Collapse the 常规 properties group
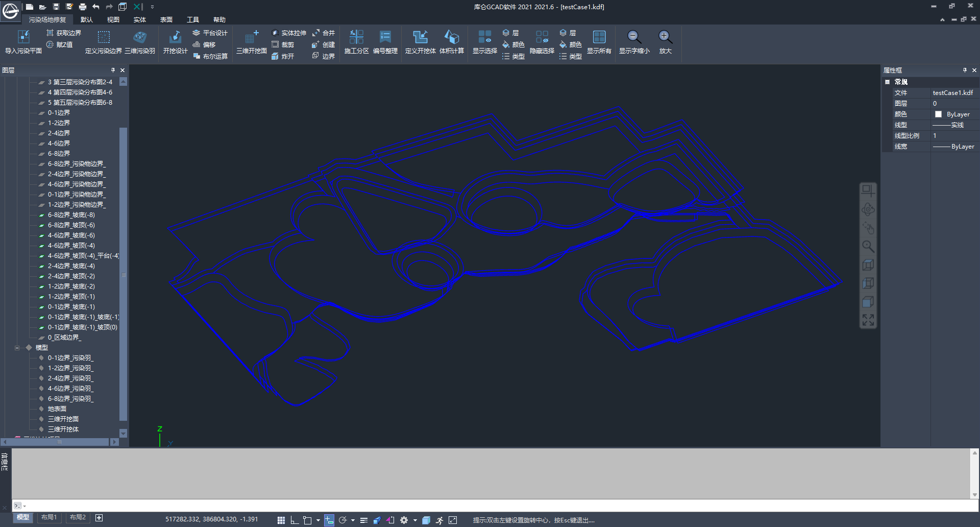The width and height of the screenshot is (980, 527). tap(888, 82)
